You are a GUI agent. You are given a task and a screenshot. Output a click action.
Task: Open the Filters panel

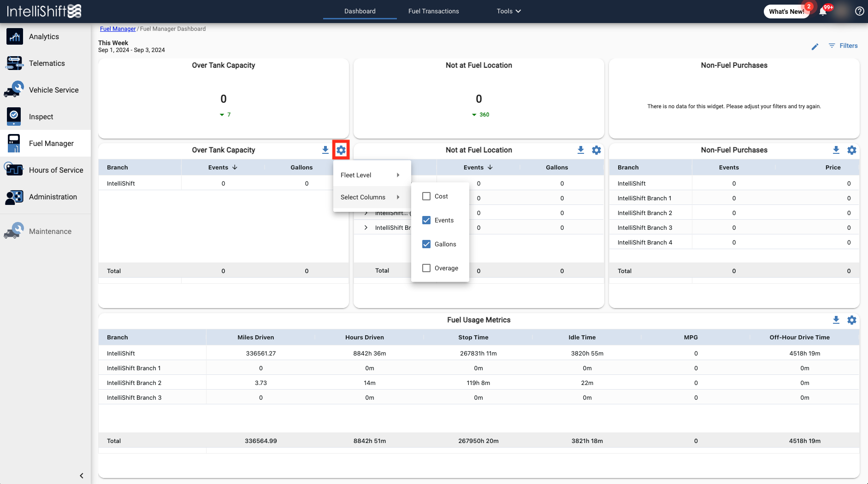(843, 46)
